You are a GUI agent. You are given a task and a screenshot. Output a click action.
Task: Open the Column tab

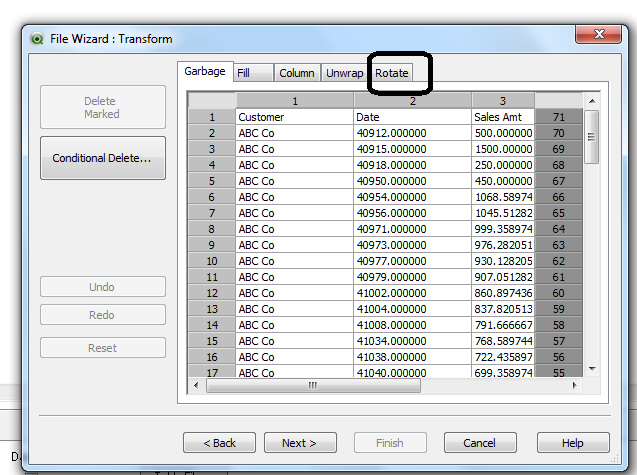click(297, 73)
